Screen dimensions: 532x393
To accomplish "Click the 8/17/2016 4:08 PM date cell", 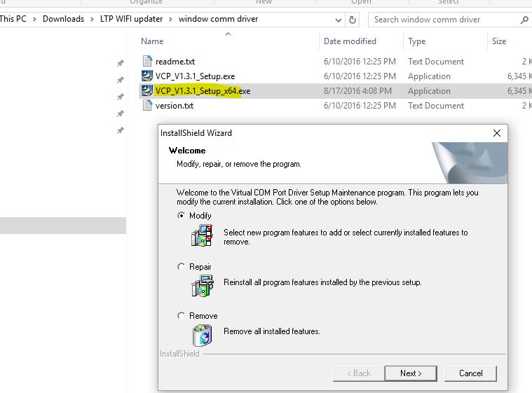I will [357, 91].
